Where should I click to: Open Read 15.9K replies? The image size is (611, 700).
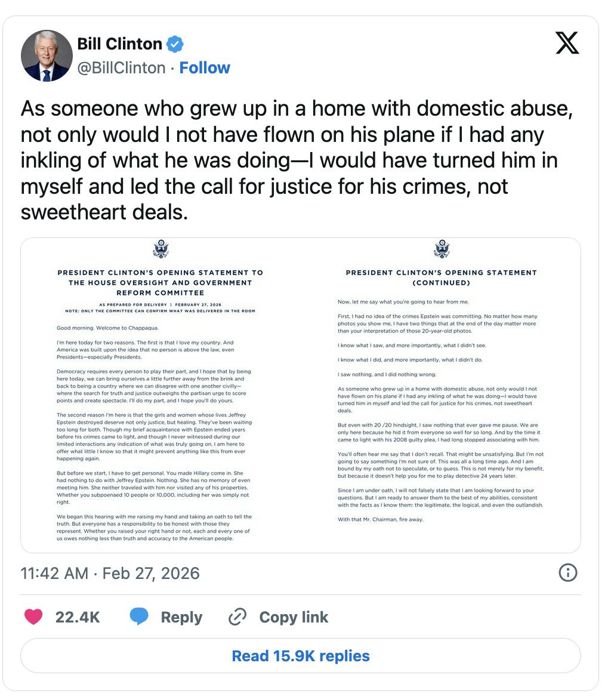coord(300,655)
